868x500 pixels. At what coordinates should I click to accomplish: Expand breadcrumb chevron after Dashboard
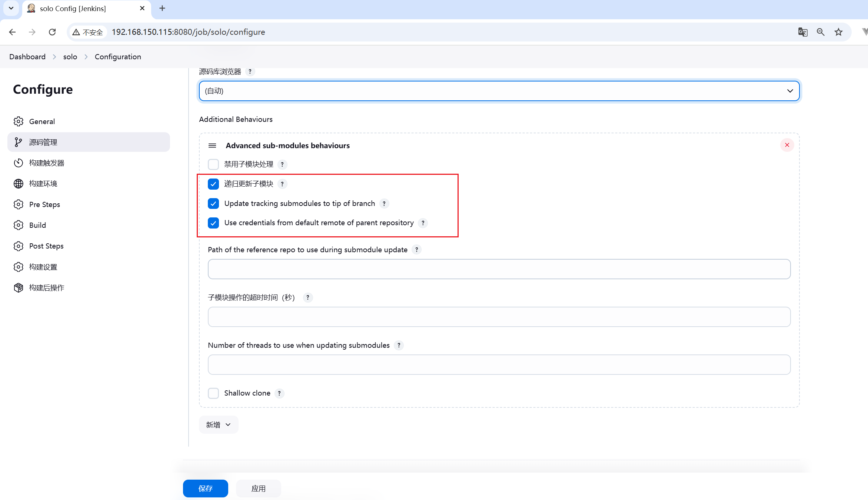pos(54,57)
